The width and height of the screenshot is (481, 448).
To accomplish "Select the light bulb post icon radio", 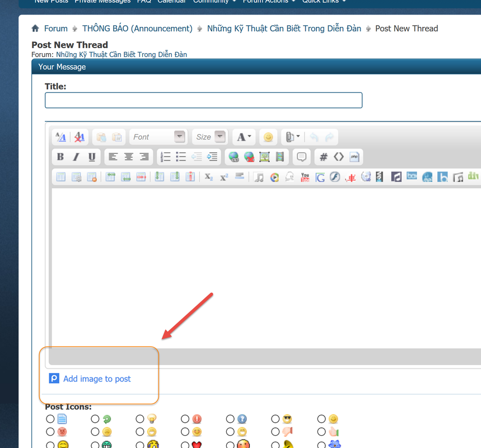I will point(140,418).
